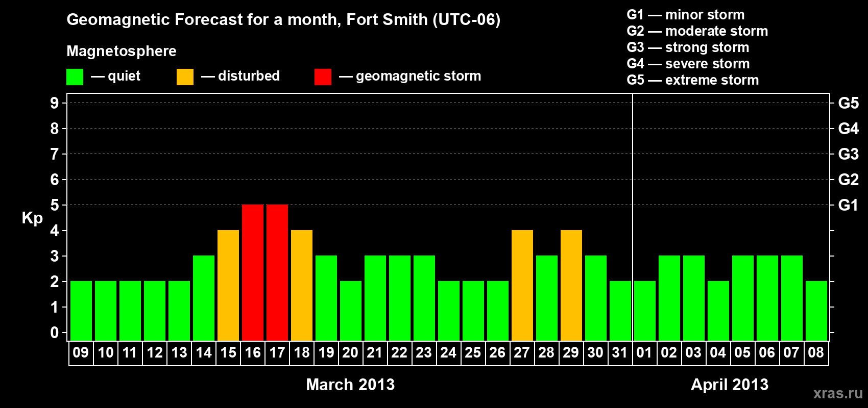Click the 'G4 — severe storm' legend text
The height and width of the screenshot is (408, 868).
click(688, 64)
